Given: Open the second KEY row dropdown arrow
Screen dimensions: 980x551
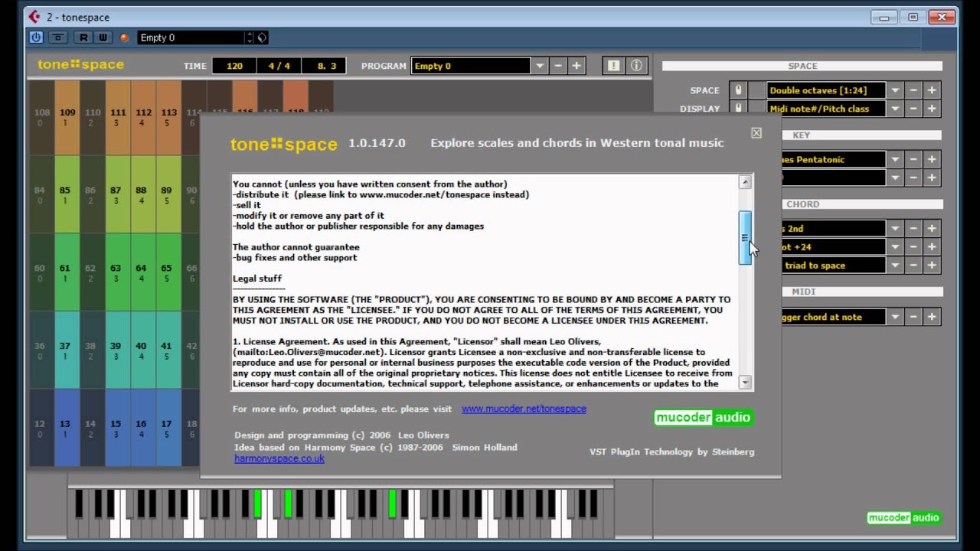Looking at the screenshot, I should tap(895, 178).
